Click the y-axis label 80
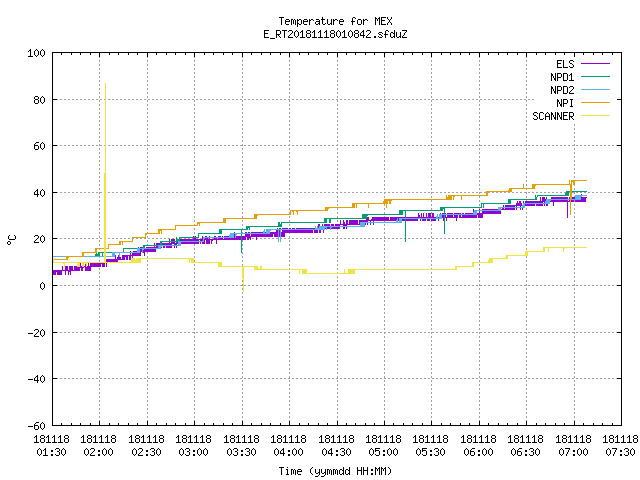This screenshot has height=480, width=640. click(39, 100)
